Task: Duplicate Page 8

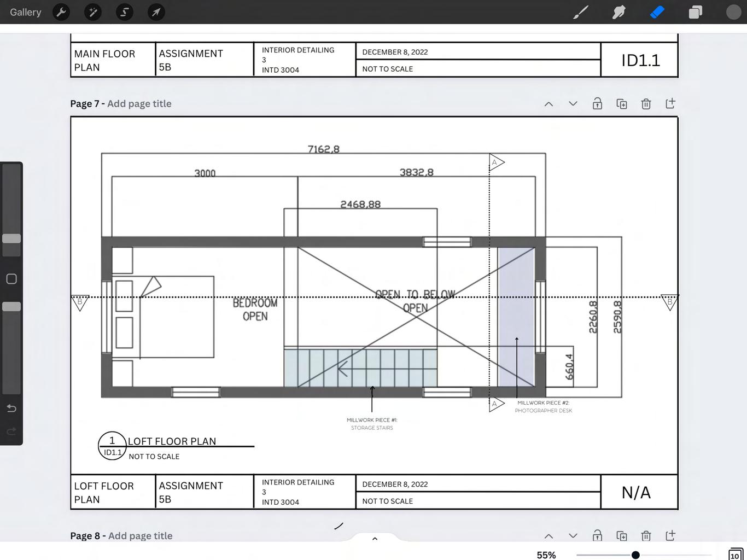Action: [622, 536]
